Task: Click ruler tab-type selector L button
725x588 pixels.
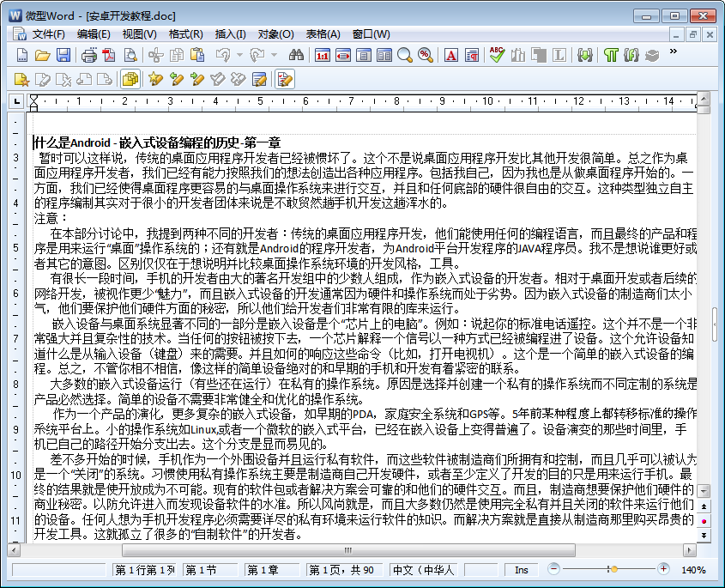Action: click(x=16, y=100)
